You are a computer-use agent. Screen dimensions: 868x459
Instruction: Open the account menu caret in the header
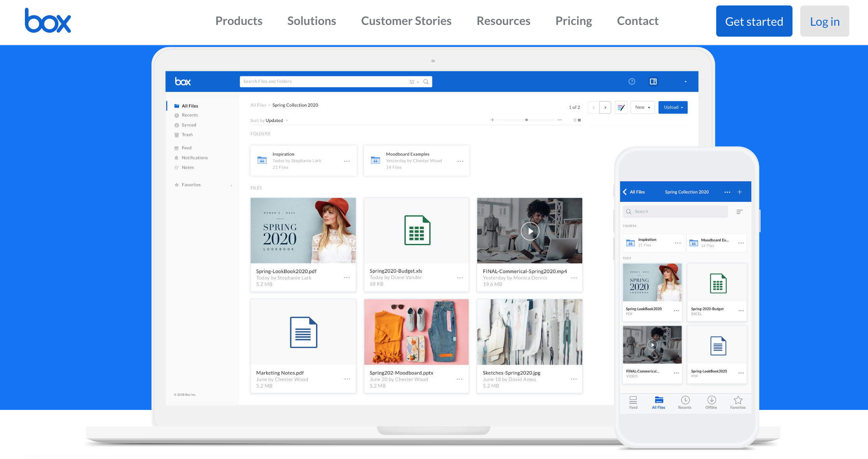point(685,81)
